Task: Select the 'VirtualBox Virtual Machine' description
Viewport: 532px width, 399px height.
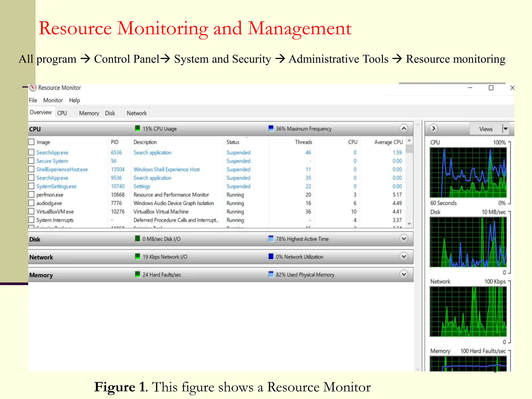Action: pos(161,212)
